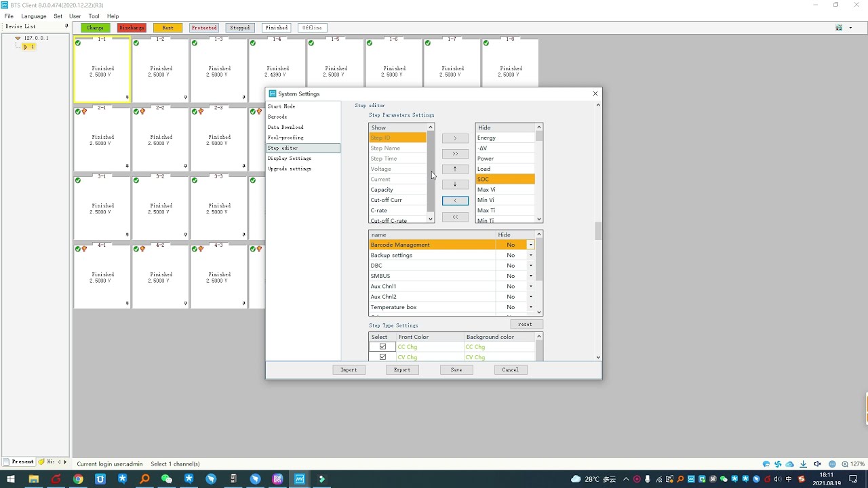Screen dimensions: 868x488
Task: Click the muted speaker icon in status bar
Action: coord(818,464)
